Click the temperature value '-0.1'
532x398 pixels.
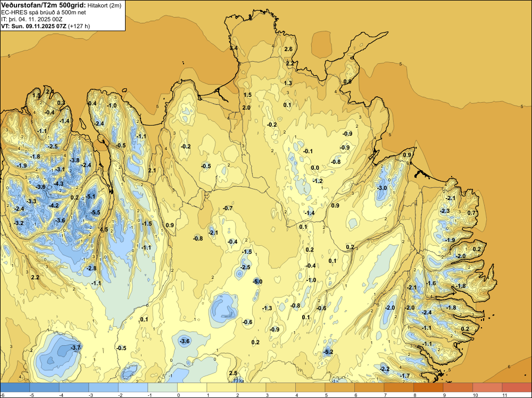308,151
